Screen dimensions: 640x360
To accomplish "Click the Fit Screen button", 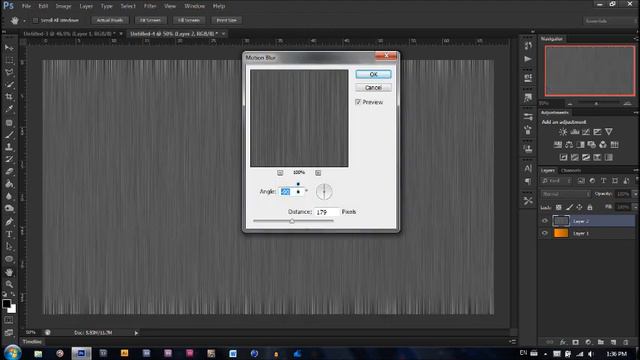I will pos(150,20).
